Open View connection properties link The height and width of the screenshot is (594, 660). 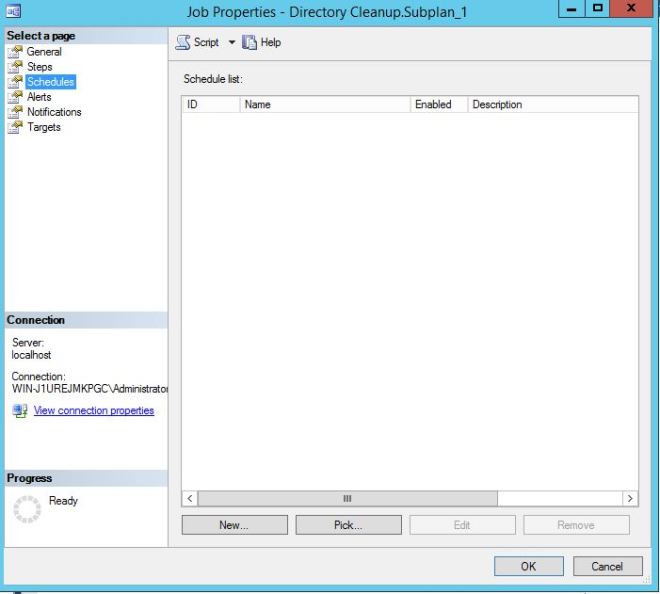click(x=94, y=411)
